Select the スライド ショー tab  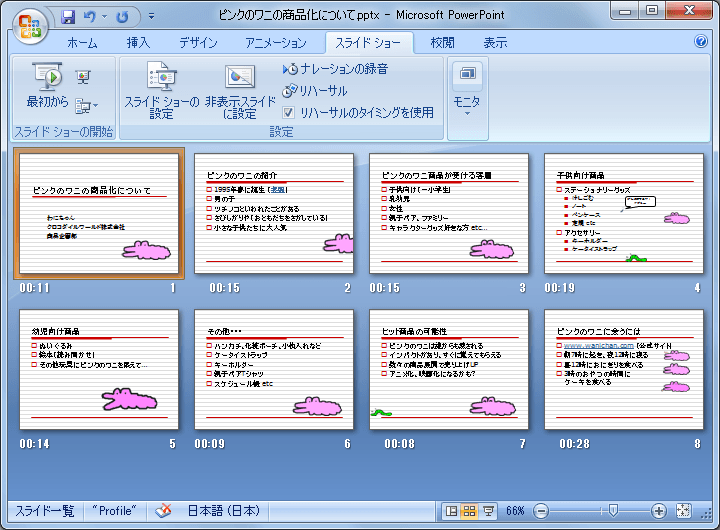click(x=368, y=43)
